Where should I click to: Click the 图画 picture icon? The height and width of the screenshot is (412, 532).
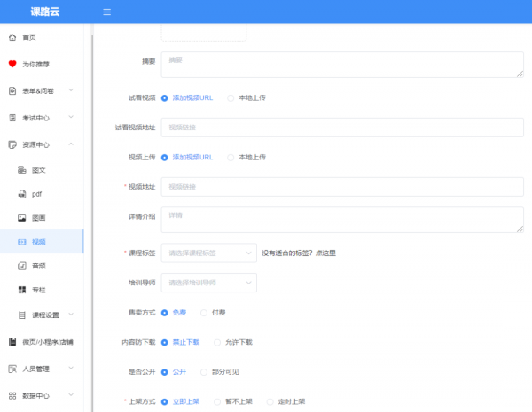coord(22,218)
